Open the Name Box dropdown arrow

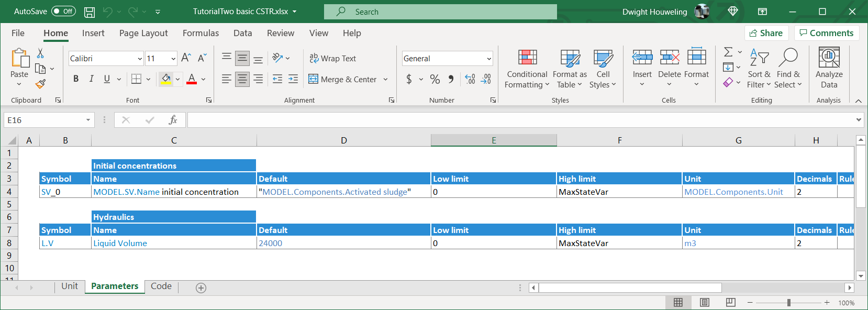(x=88, y=120)
